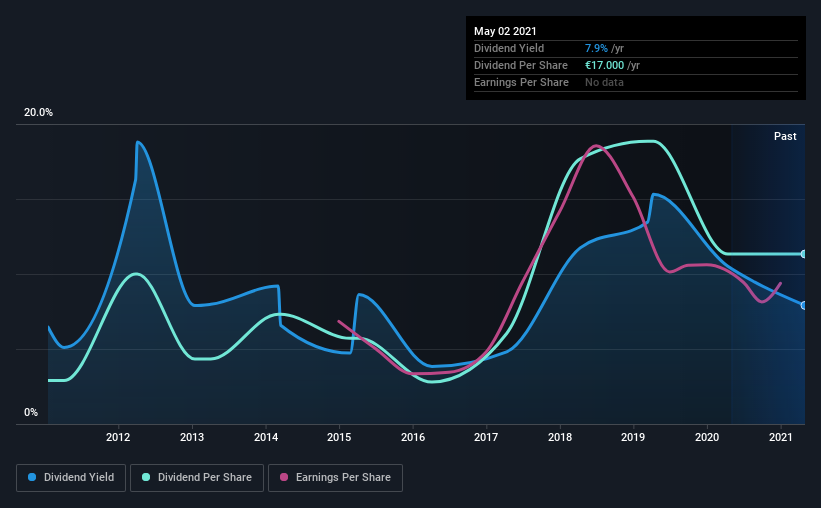Screen dimensions: 821x508
Task: Toggle the Dividend Yield legend button
Action: (71, 478)
